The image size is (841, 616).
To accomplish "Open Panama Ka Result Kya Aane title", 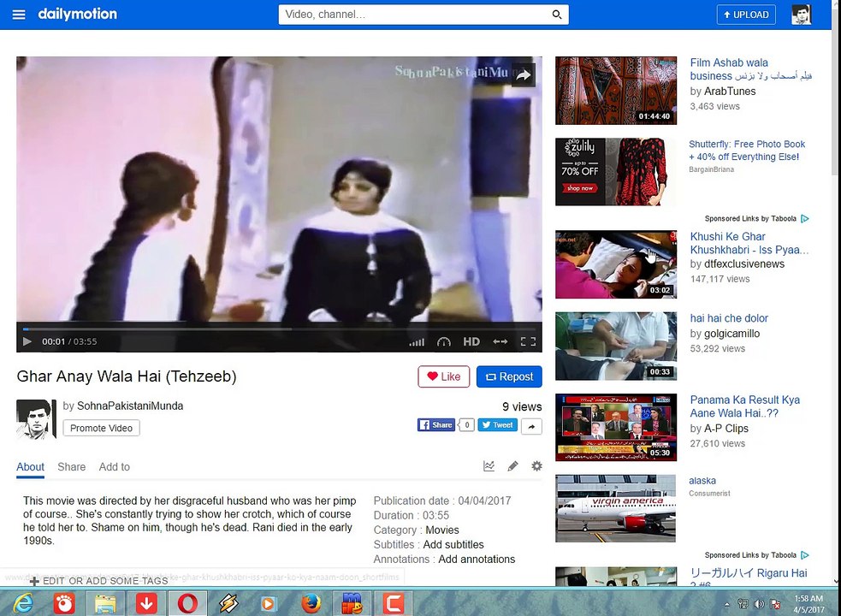I will [745, 406].
